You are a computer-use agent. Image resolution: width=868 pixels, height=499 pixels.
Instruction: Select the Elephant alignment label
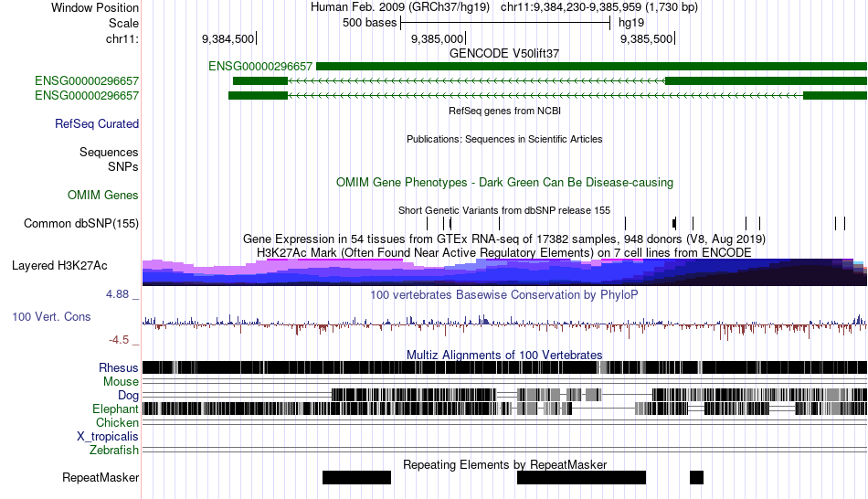pos(115,409)
